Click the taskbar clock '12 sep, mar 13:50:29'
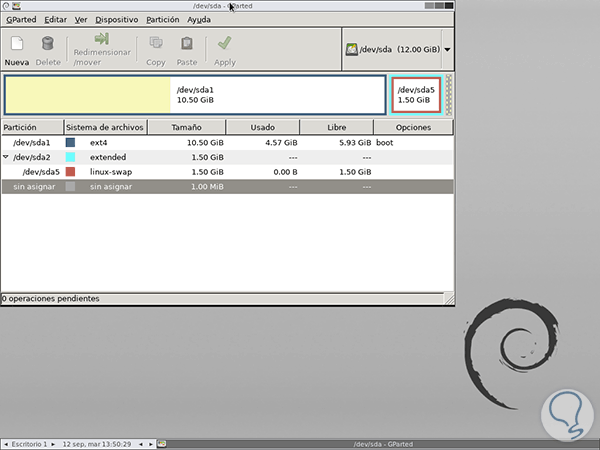Screen dimensions: 600x450 [x=97, y=444]
